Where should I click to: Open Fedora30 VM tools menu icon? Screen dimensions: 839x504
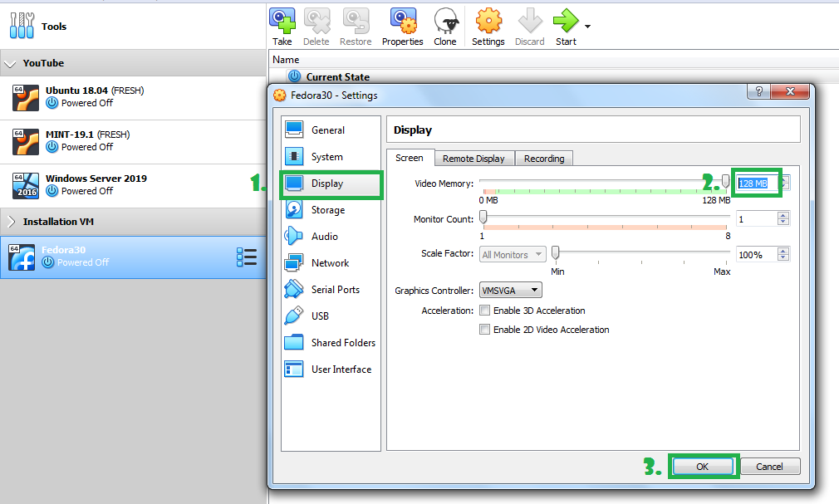coord(247,257)
